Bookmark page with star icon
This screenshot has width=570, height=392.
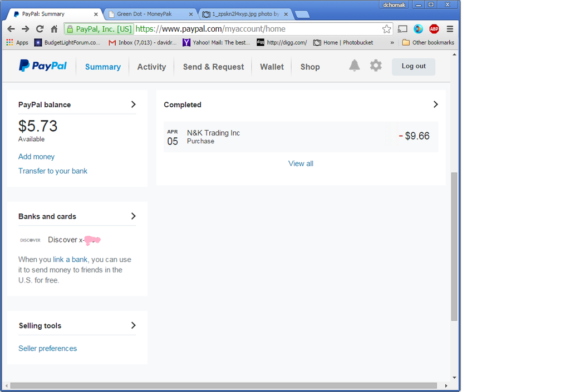pos(386,29)
